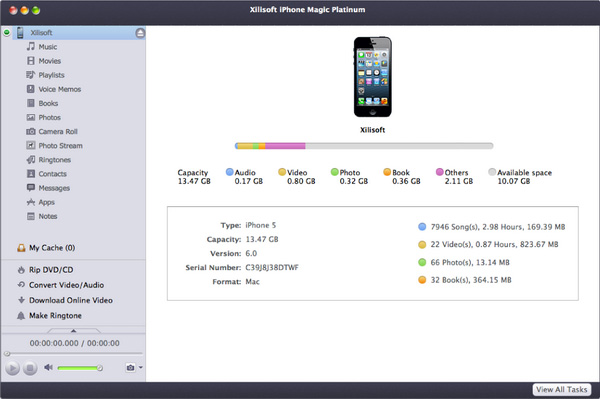Click the Rip DVD/CD flame icon
This screenshot has width=600, height=399.
(x=21, y=270)
